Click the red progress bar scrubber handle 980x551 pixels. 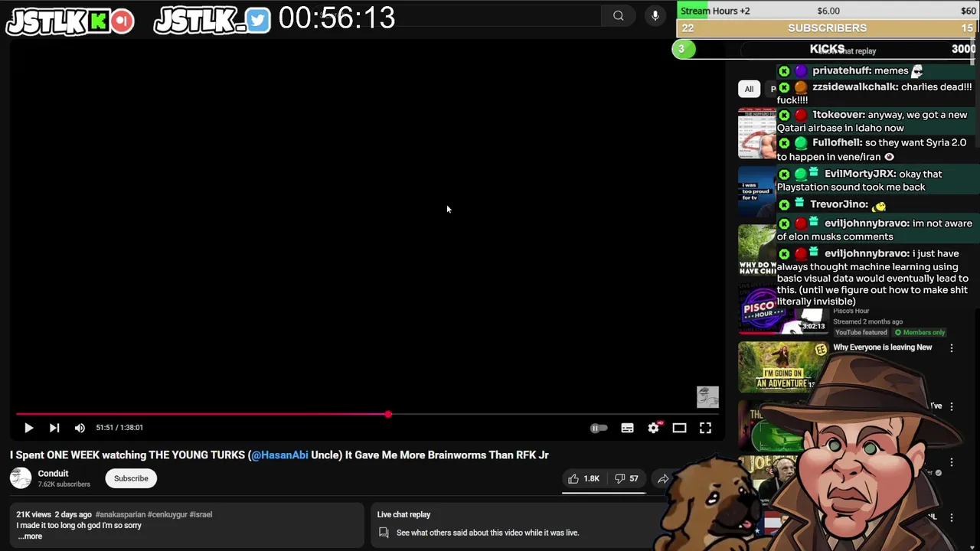[x=388, y=414]
